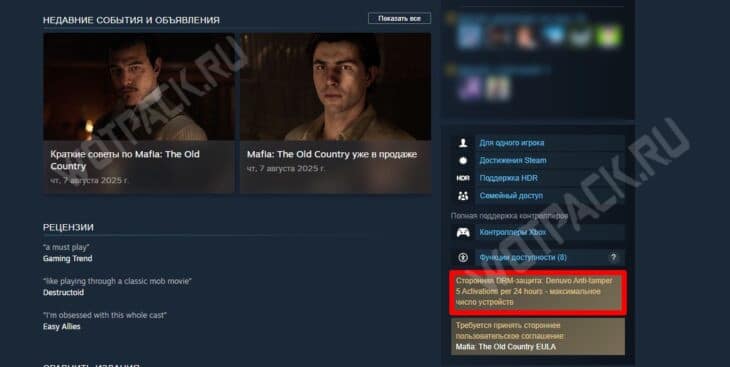Viewport: 730px width, 367px height.
Task: Open the 'Достижения Steam' link
Action: tap(513, 161)
